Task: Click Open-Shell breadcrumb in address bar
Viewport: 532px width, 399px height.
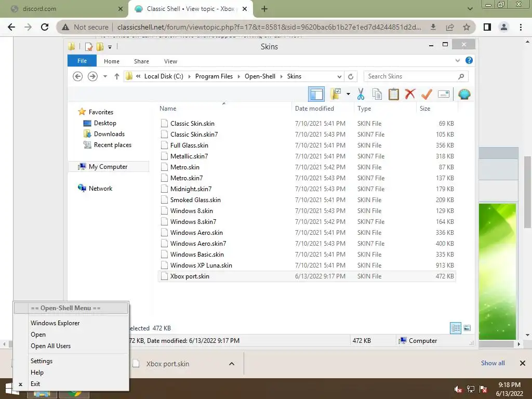Action: (260, 76)
